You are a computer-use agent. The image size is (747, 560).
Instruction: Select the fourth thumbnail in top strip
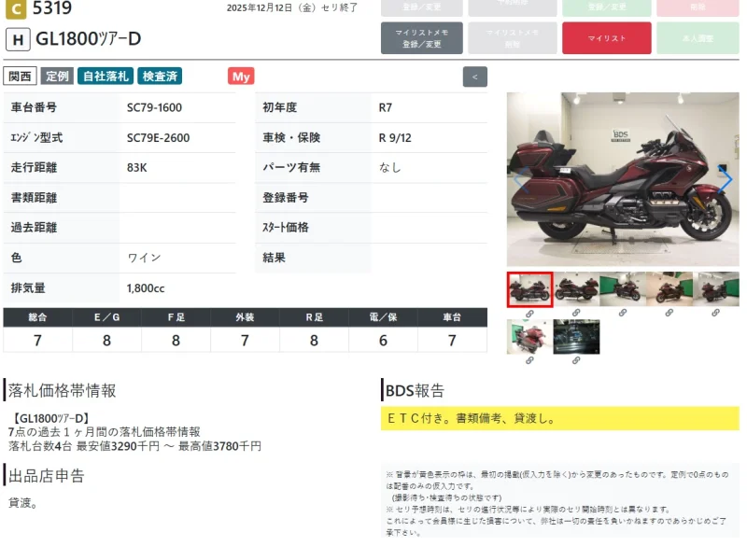click(669, 289)
